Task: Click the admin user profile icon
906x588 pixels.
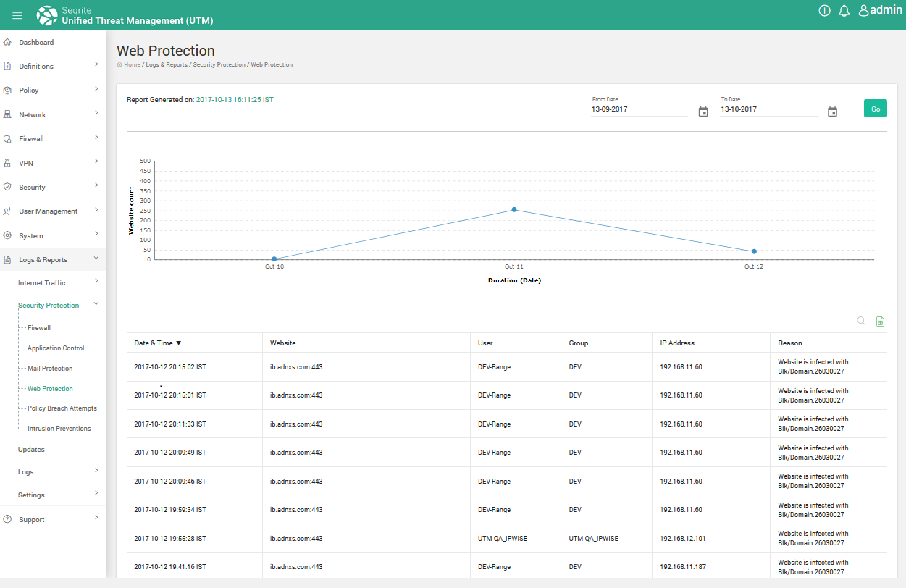Action: click(x=863, y=11)
